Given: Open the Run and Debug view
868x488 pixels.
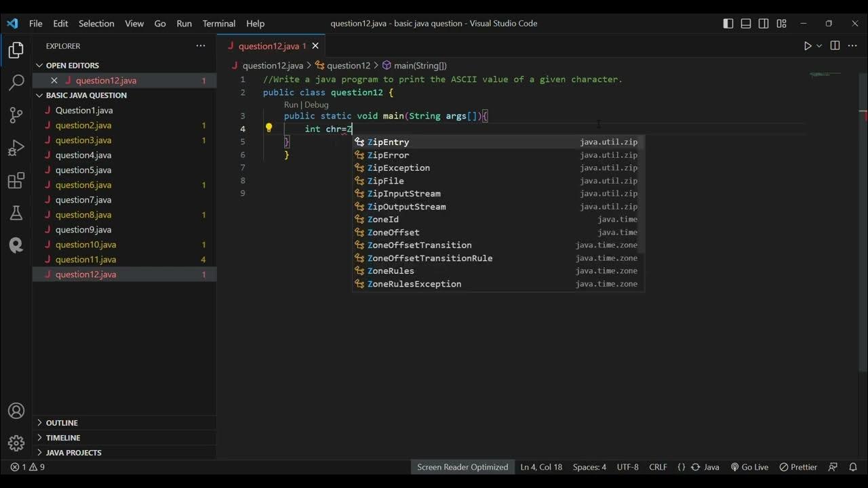Looking at the screenshot, I should click(16, 148).
